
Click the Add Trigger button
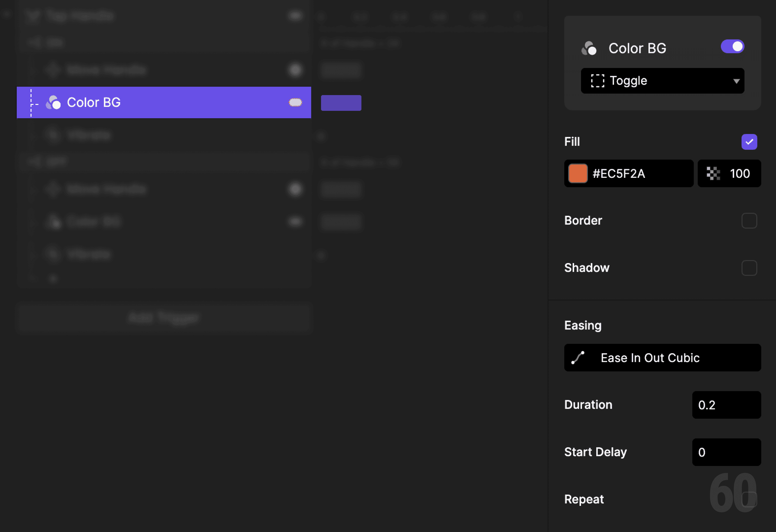pyautogui.click(x=163, y=317)
